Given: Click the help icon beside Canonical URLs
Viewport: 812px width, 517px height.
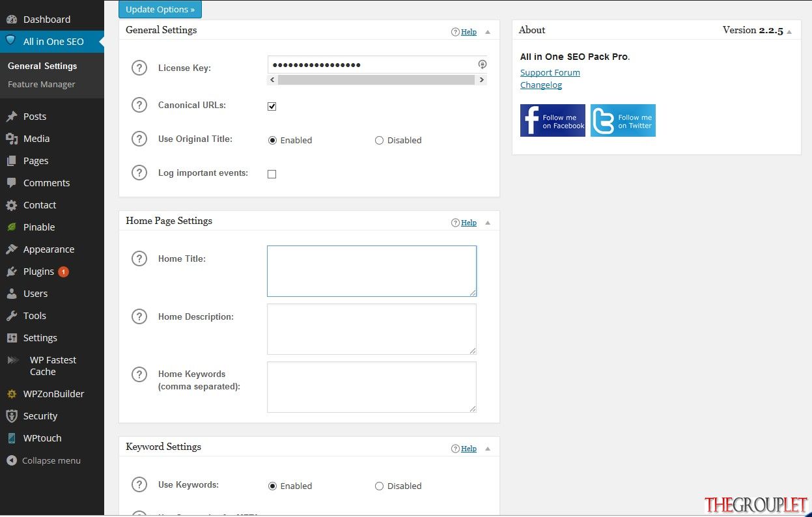Looking at the screenshot, I should [x=139, y=105].
